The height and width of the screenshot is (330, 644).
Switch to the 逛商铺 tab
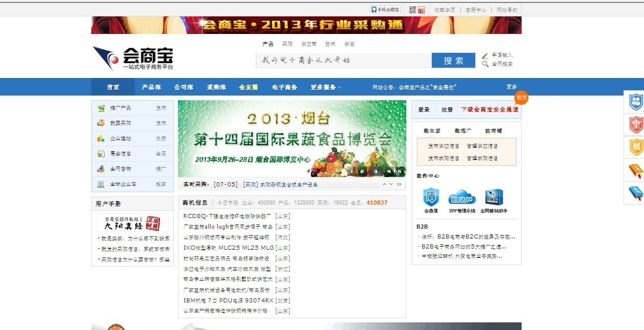pos(494,131)
